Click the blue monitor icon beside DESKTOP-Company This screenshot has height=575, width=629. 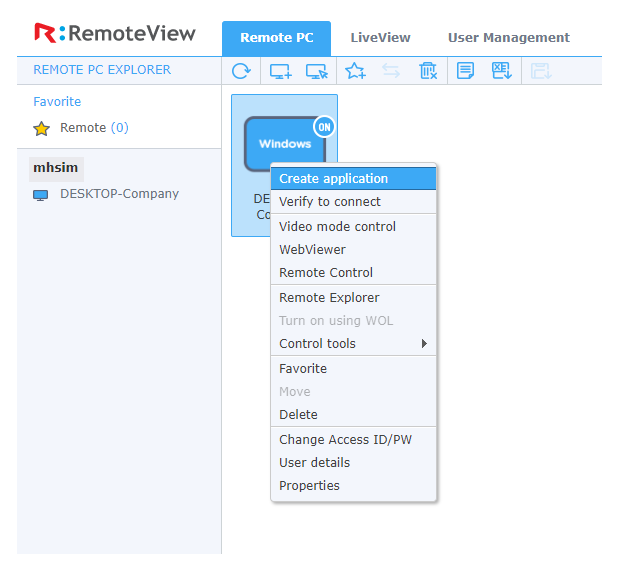41,195
